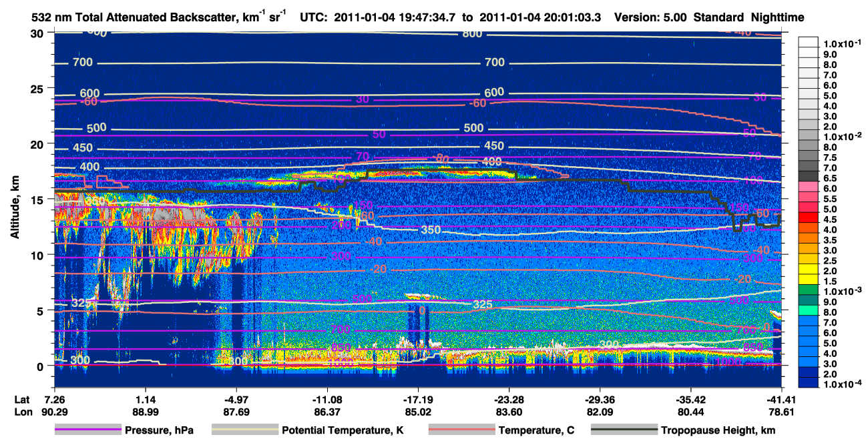Click latitude value -35.42
This screenshot has width=868, height=445.
pyautogui.click(x=690, y=400)
